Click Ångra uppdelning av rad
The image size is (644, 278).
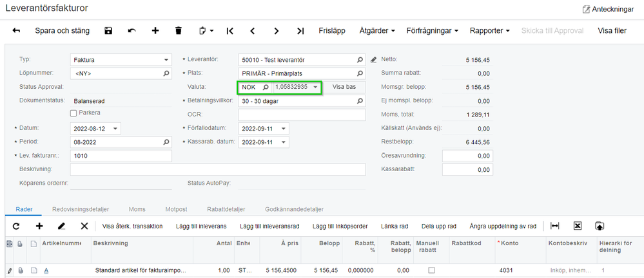(503, 226)
